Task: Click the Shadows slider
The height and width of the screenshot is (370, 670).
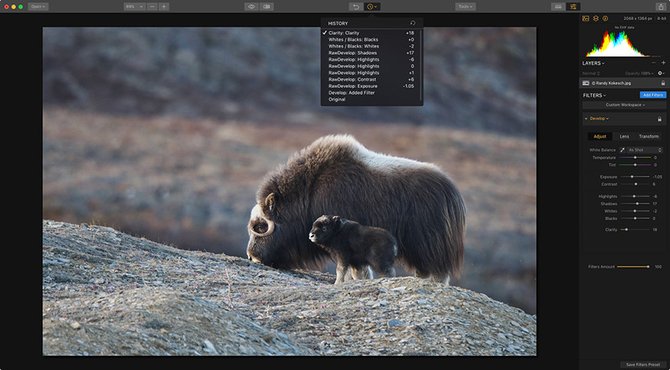Action: tap(635, 204)
